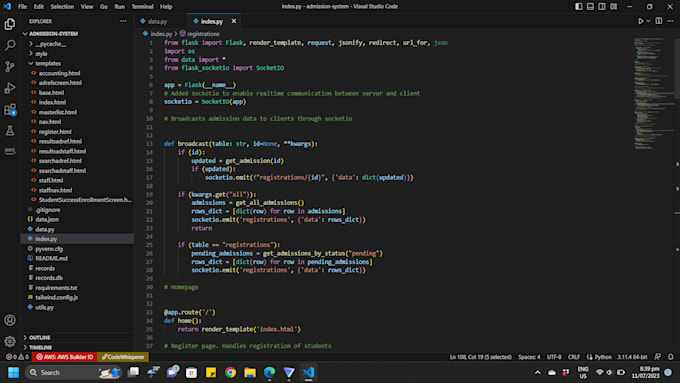Select the Python 3.11.4 interpreter
680x383 pixels.
point(632,357)
